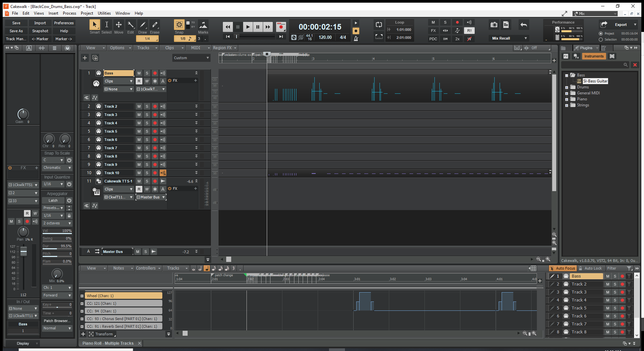Screen dimensions: 644x351
Task: Click the undo arrow icon
Action: tap(524, 25)
